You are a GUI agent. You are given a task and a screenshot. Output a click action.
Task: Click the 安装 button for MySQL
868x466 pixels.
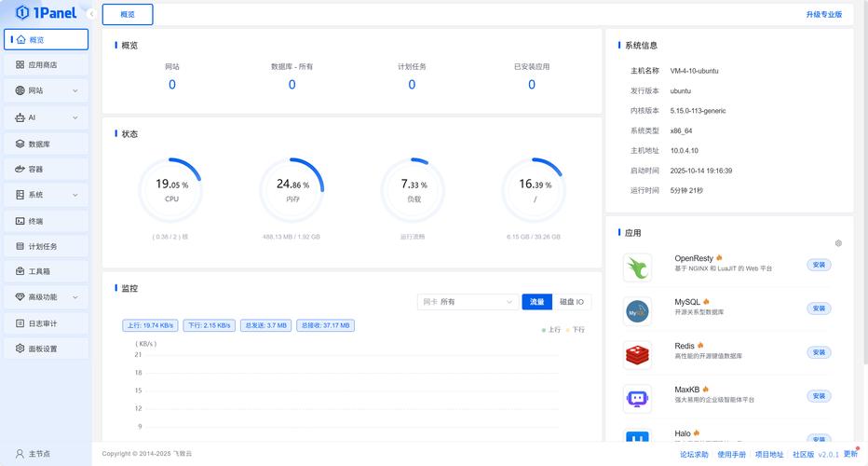tap(819, 308)
